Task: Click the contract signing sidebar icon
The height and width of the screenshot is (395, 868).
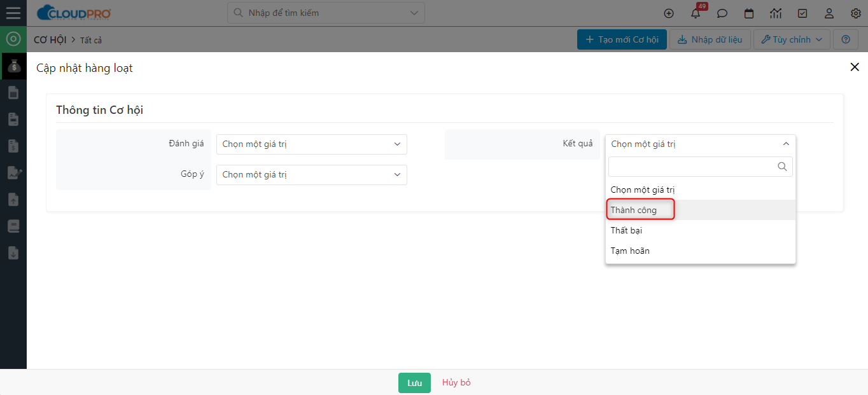Action: tap(14, 173)
